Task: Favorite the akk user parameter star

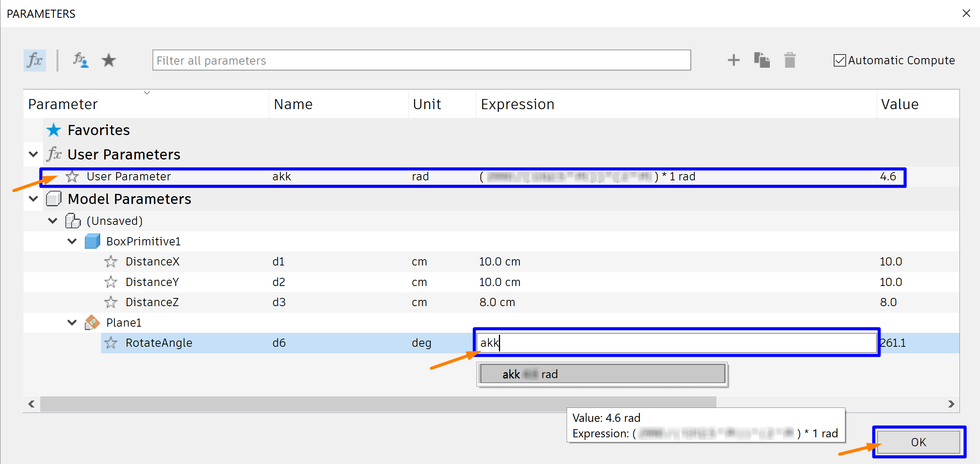Action: [72, 177]
